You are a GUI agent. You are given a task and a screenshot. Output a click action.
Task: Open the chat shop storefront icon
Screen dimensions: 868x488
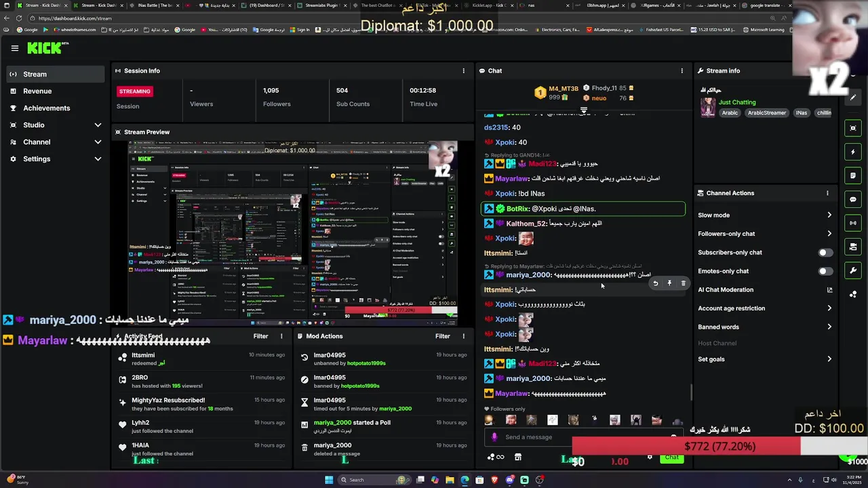(517, 457)
